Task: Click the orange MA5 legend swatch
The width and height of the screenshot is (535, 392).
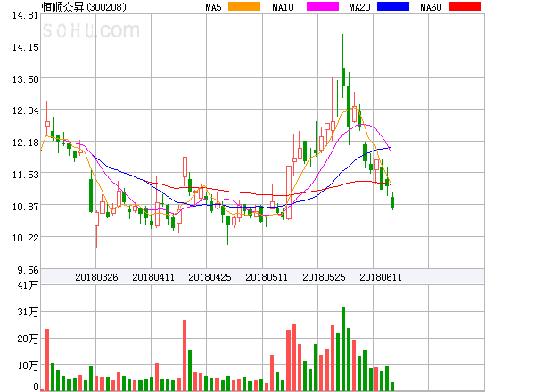Action: (x=244, y=6)
